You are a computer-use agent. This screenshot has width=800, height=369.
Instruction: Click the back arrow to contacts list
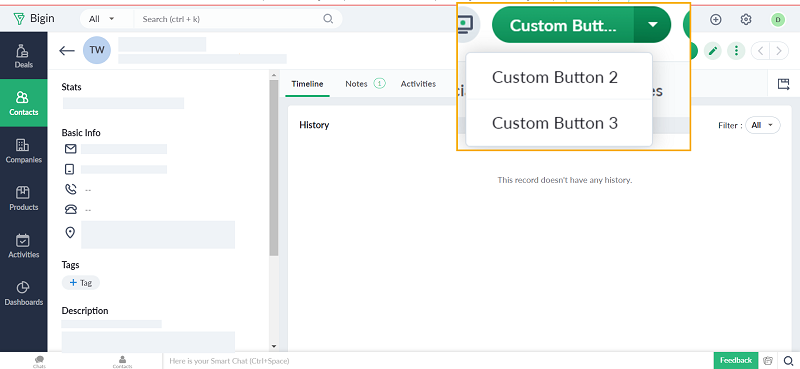(x=67, y=51)
